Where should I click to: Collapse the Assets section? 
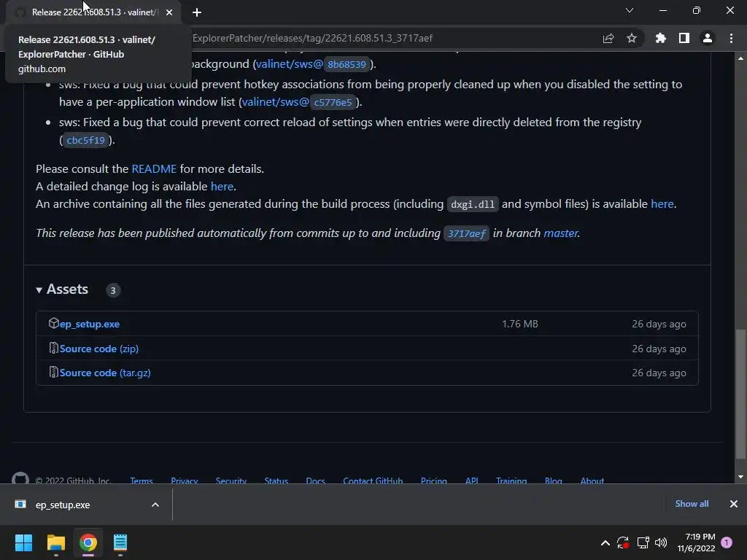(62, 289)
